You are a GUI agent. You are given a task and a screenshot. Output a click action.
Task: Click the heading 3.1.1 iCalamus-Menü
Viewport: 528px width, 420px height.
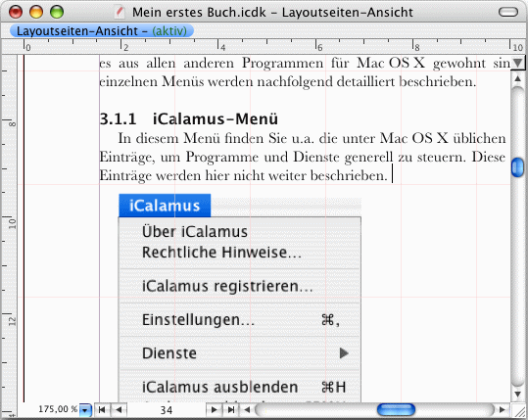(x=188, y=119)
